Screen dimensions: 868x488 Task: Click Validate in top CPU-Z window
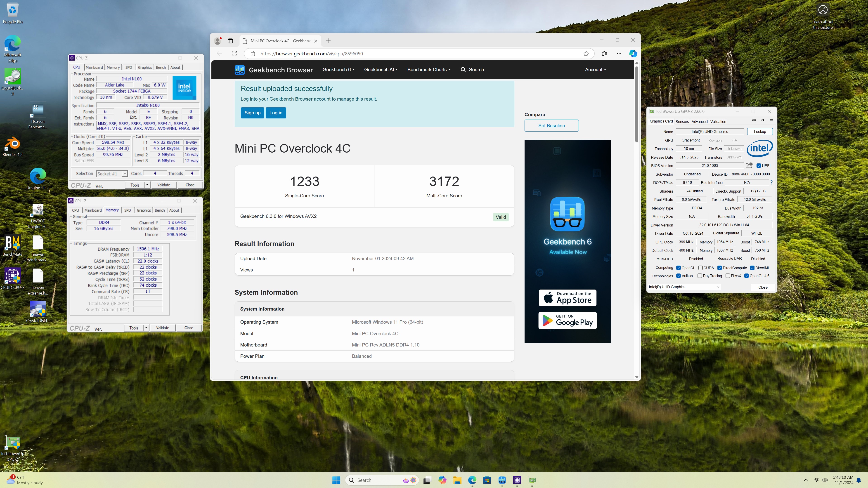pos(164,185)
